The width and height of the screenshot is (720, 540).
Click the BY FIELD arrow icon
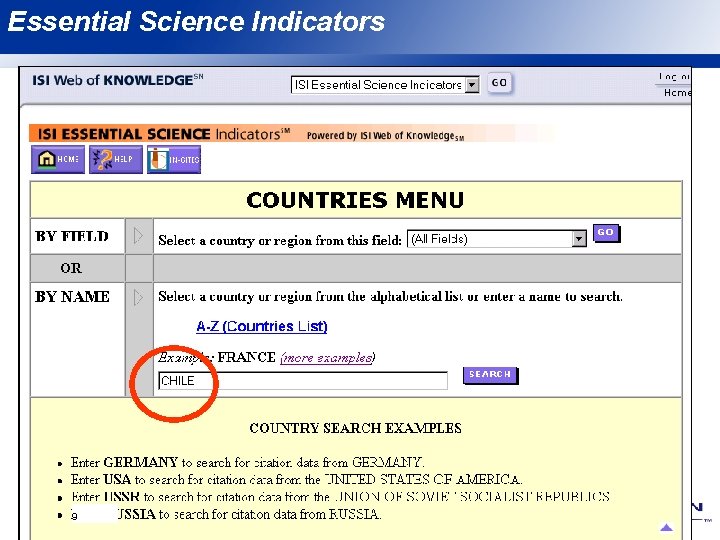click(138, 236)
